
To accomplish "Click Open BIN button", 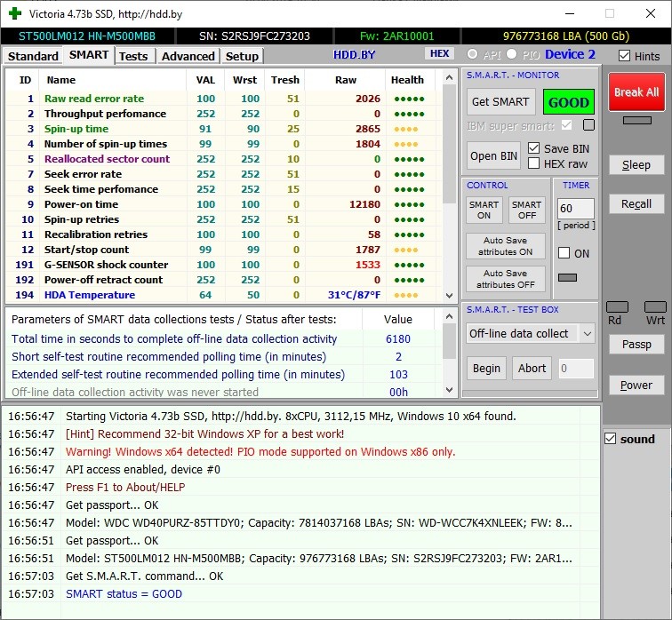I will 493,155.
